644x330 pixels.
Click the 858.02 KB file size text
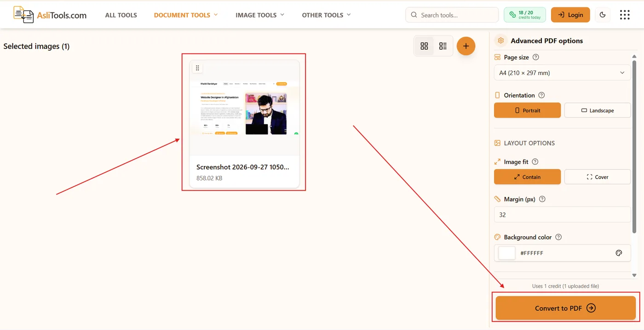click(x=209, y=178)
